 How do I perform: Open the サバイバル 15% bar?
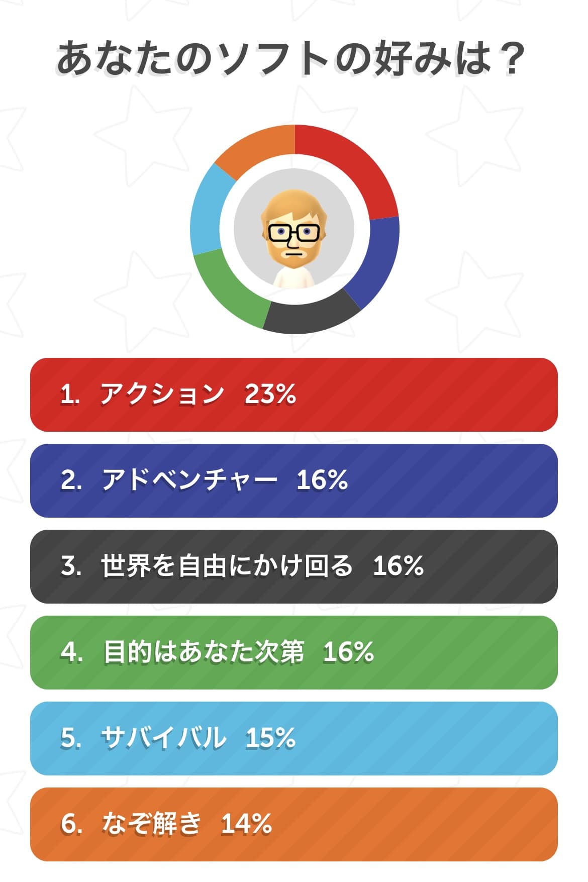point(294,738)
